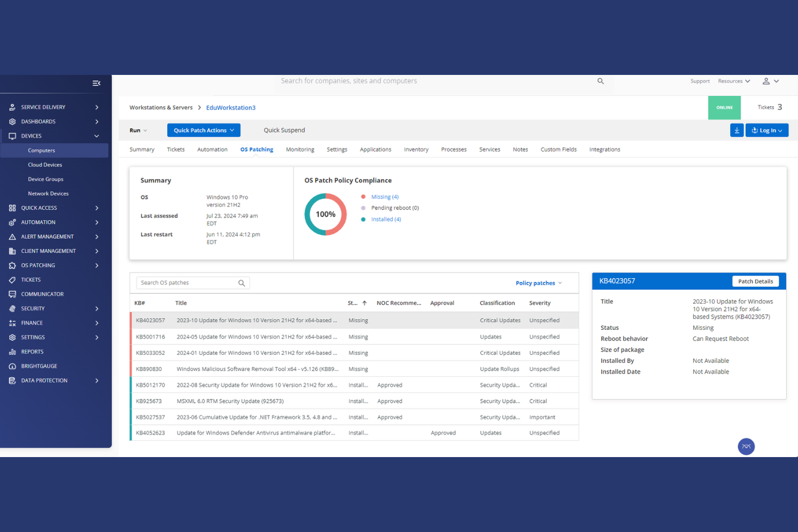Click the Quick Access grid icon
The image size is (798, 532).
tap(12, 208)
